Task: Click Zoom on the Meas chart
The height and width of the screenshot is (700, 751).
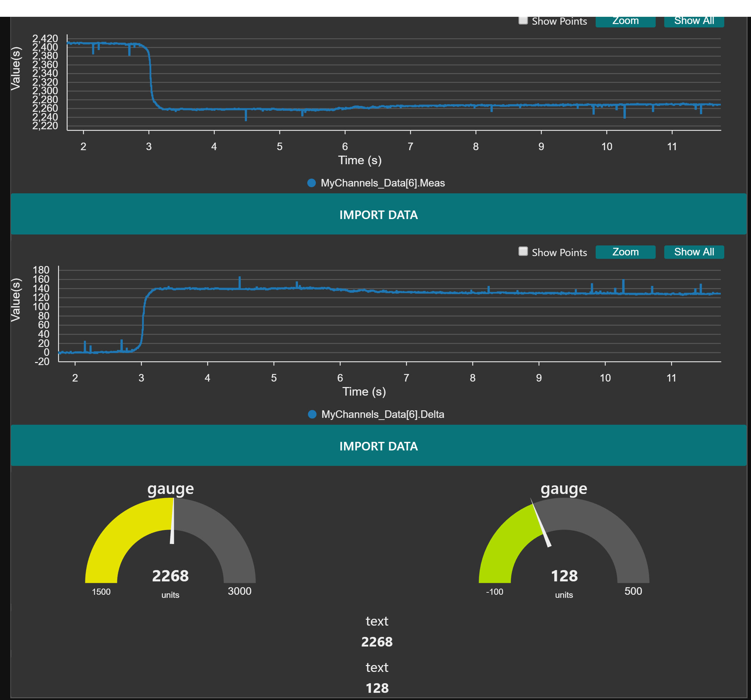Action: [x=625, y=21]
